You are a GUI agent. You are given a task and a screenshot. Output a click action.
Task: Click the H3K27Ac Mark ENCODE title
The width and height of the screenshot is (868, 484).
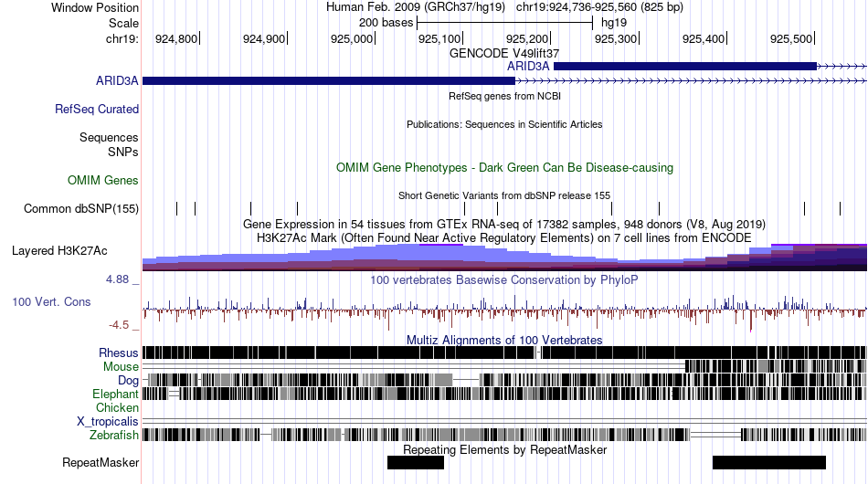(504, 237)
